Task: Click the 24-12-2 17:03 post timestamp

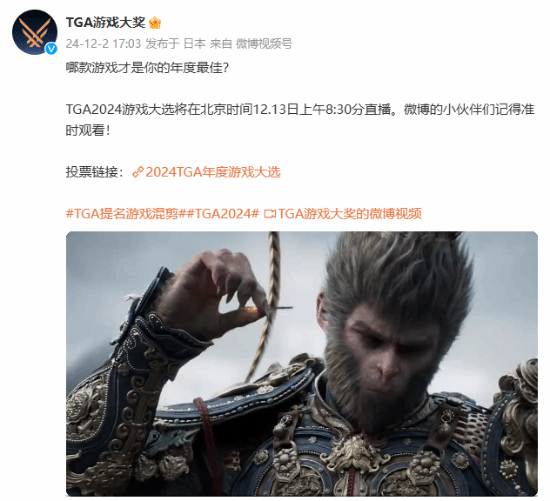Action: click(x=103, y=44)
